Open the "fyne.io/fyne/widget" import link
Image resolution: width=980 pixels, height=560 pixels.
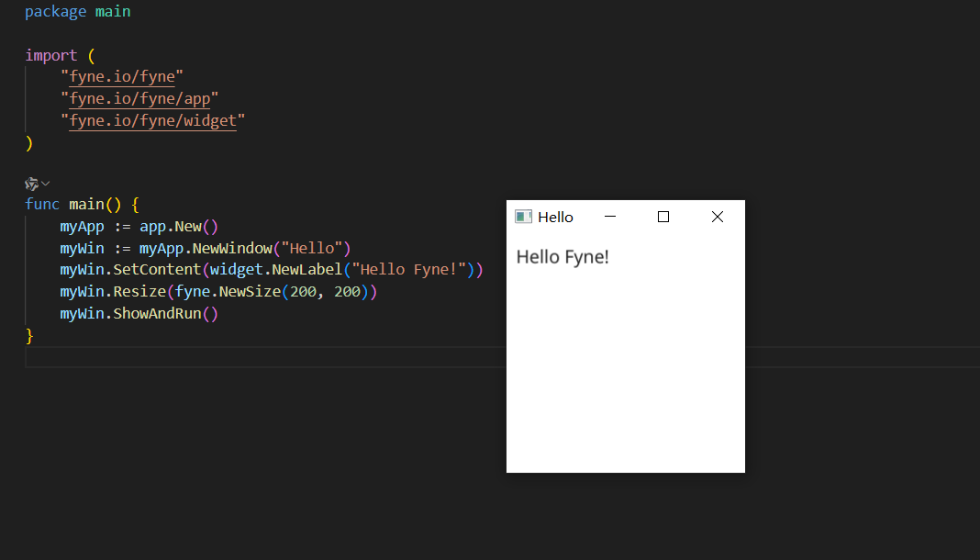tap(152, 121)
